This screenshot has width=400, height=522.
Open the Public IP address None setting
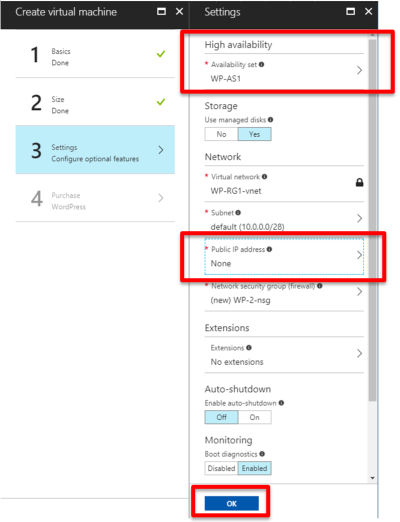coord(284,256)
